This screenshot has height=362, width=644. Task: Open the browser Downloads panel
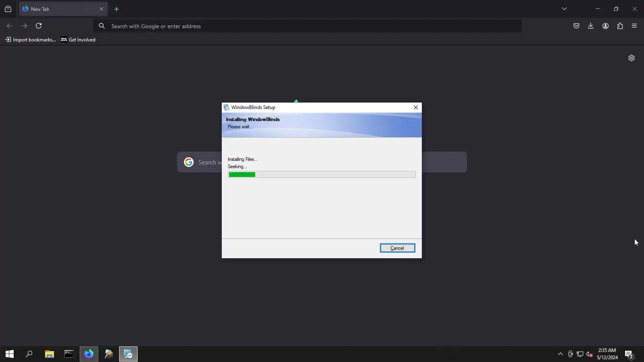point(590,26)
